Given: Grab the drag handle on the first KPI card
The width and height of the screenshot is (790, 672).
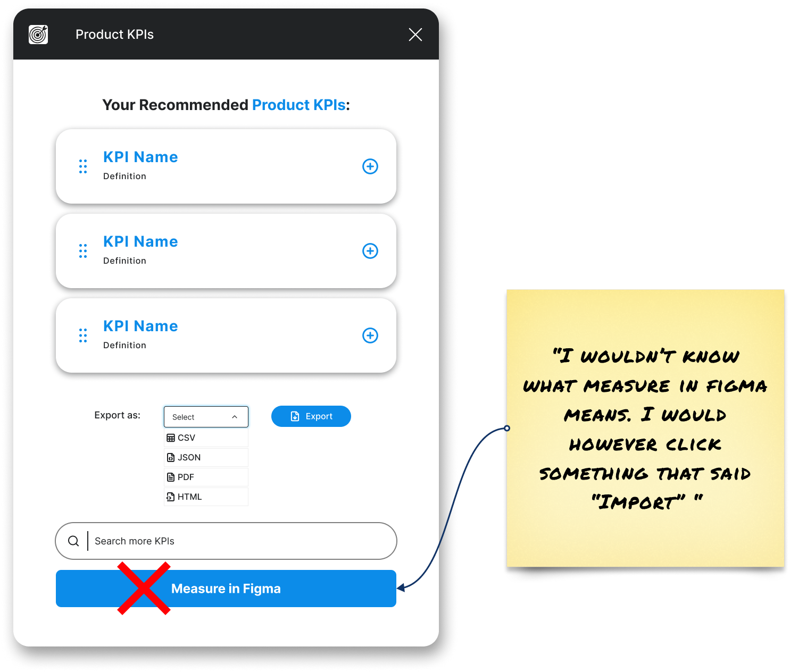Looking at the screenshot, I should pos(83,166).
